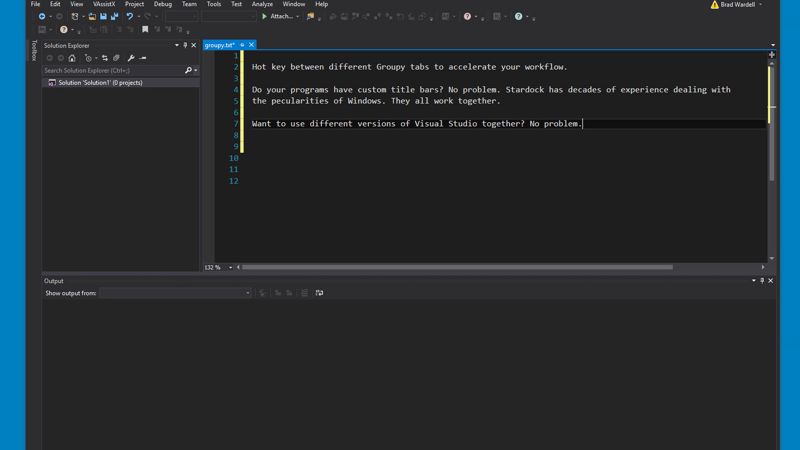Close the Output panel
Viewport: 800px width, 450px height.
770,281
